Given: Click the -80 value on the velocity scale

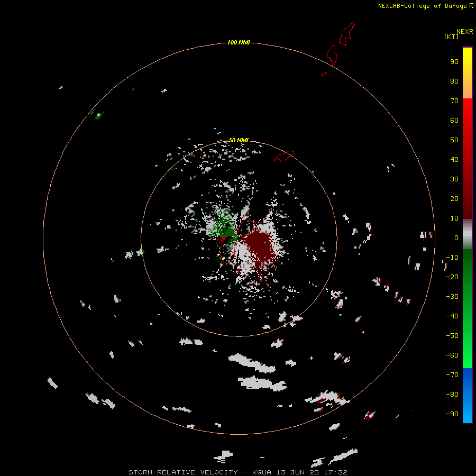Looking at the screenshot, I should (x=452, y=395).
